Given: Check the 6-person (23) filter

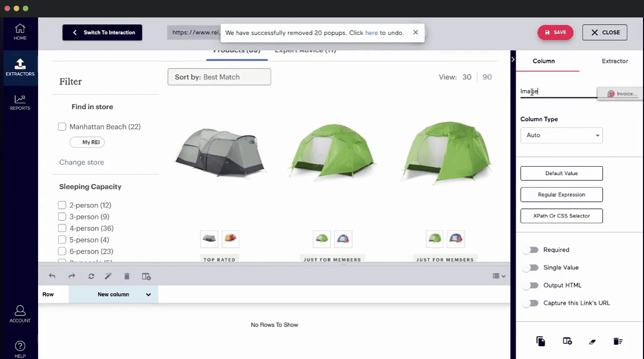Looking at the screenshot, I should coord(62,251).
